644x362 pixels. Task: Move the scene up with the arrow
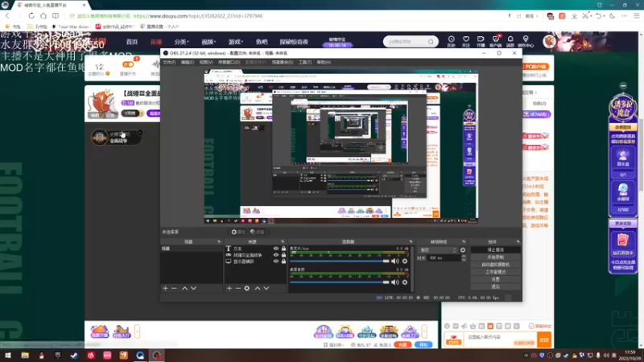(185, 289)
